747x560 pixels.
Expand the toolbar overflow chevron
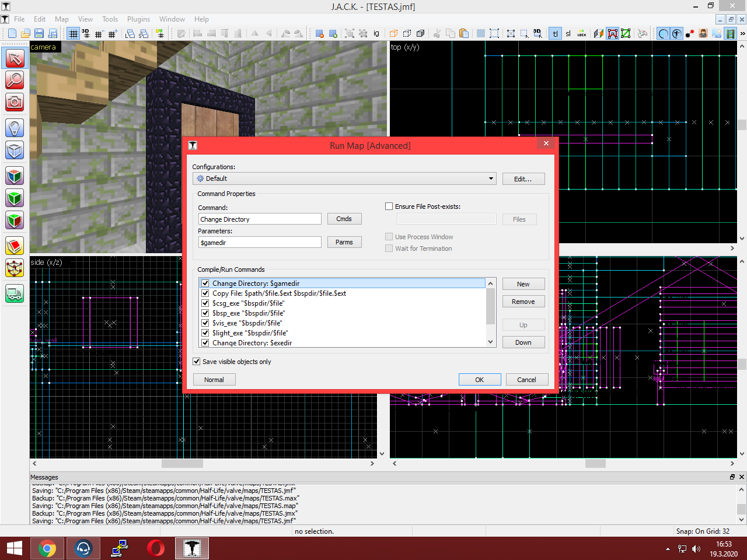coord(742,33)
